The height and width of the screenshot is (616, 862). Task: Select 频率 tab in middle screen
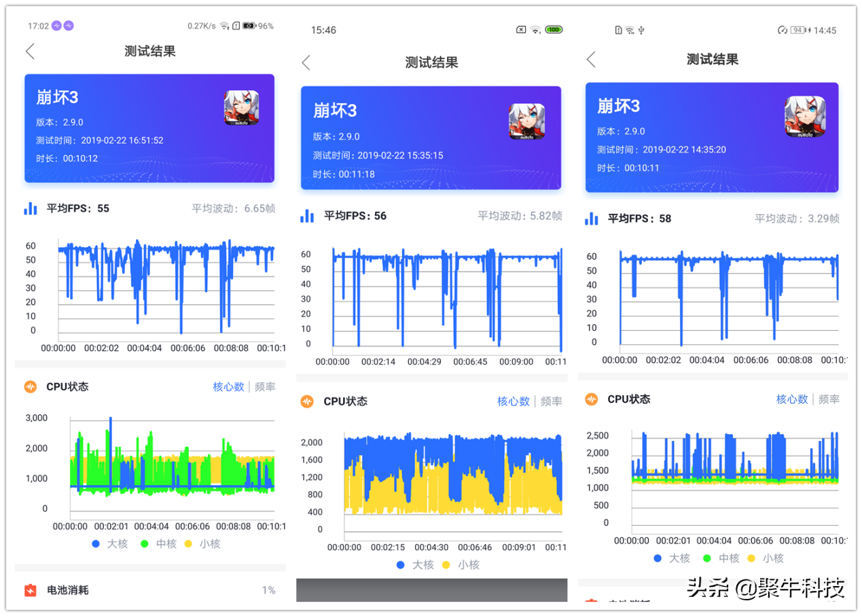coord(552,401)
